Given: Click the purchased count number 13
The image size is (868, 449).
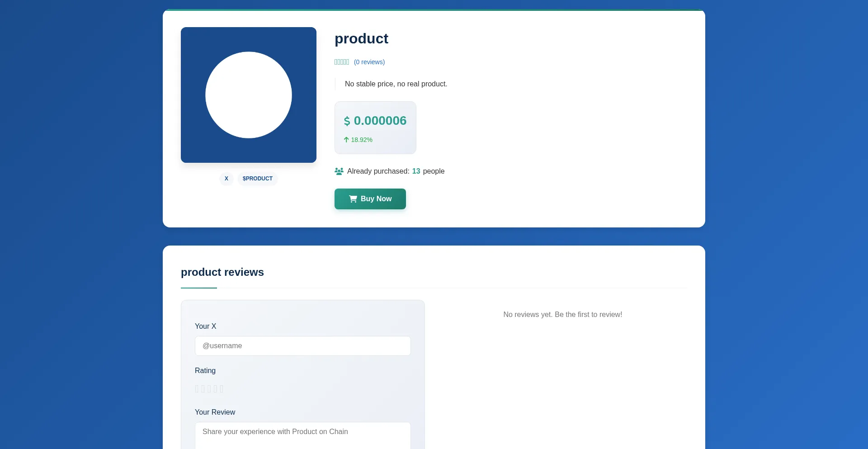Looking at the screenshot, I should [416, 171].
